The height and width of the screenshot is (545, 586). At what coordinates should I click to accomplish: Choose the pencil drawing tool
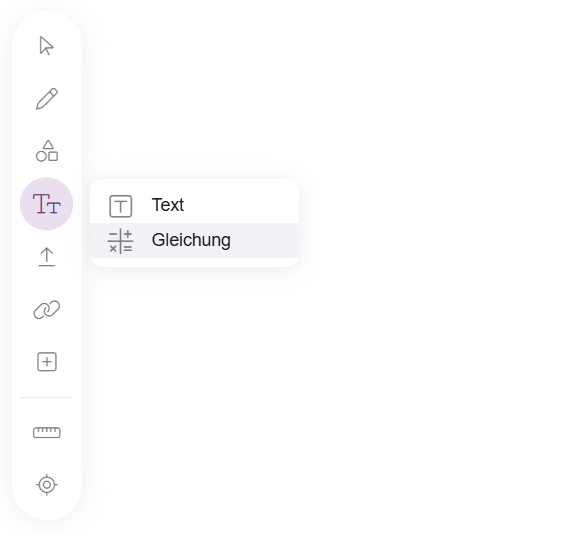tap(47, 99)
